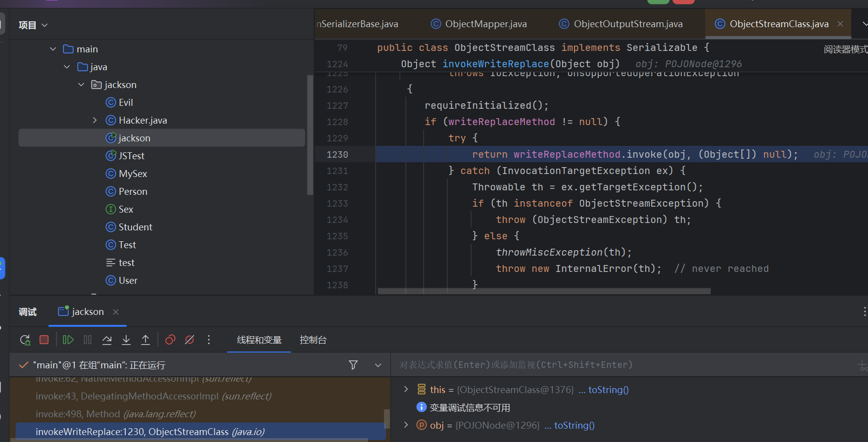868x442 pixels.
Task: Click the add watch icon beside evaluate field
Action: click(x=863, y=365)
